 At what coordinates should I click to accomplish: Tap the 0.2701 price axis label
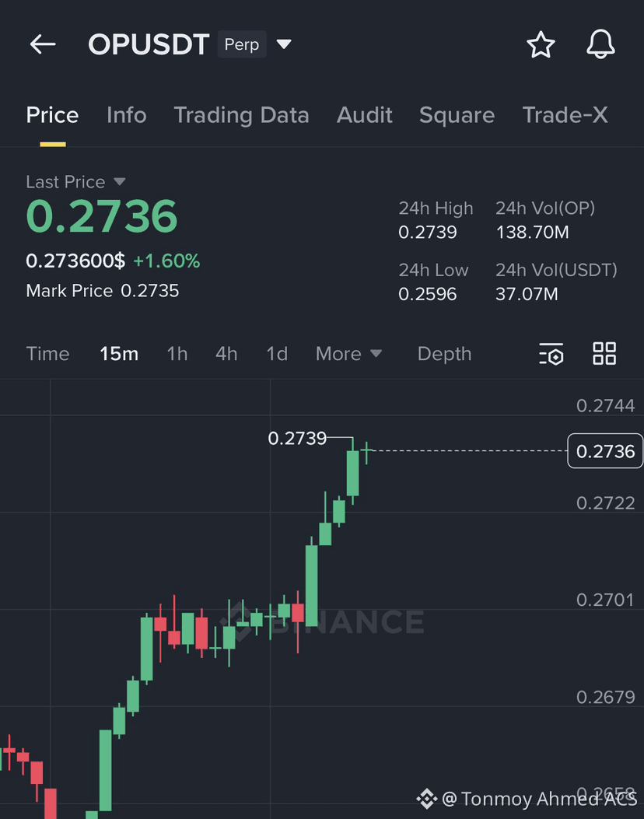pos(605,600)
